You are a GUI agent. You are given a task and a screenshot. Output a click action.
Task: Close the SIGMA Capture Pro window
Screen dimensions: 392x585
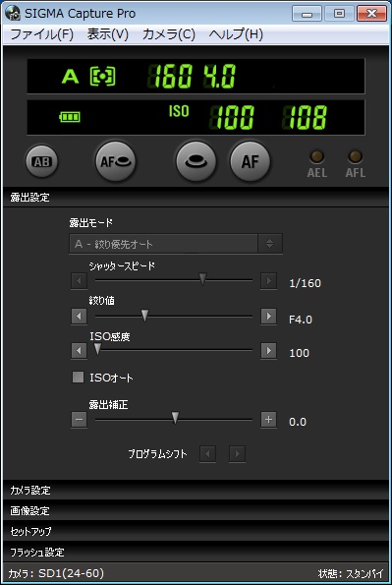tap(371, 14)
